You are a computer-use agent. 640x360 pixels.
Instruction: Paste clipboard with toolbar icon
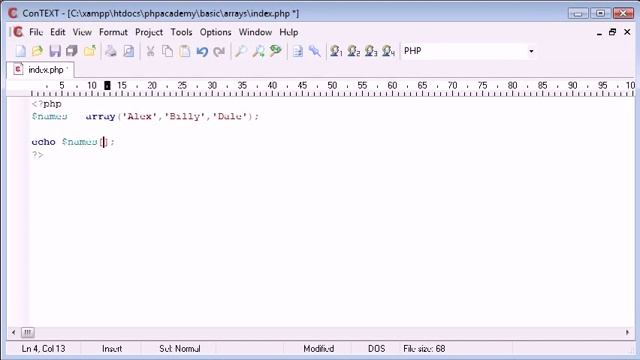185,51
